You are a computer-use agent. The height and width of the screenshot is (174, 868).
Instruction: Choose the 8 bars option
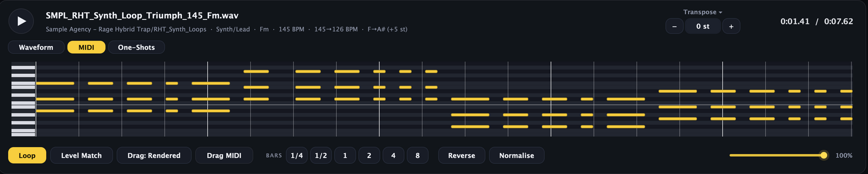tap(418, 155)
